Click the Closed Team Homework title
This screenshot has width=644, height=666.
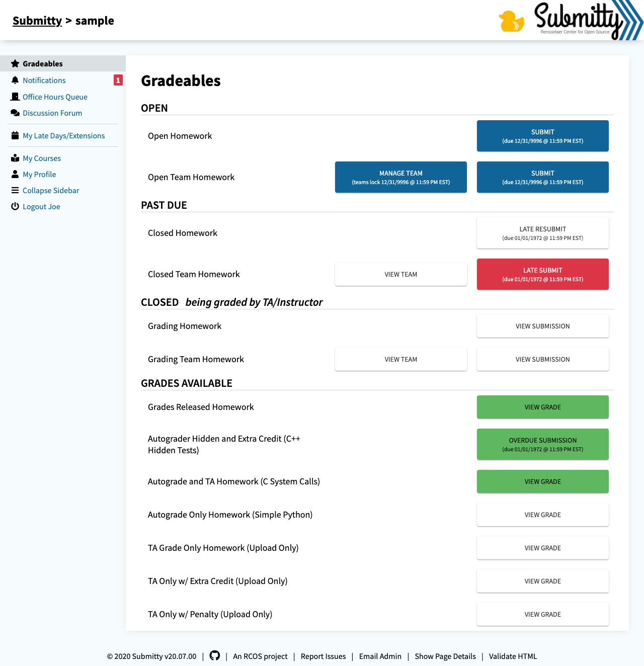pos(194,274)
